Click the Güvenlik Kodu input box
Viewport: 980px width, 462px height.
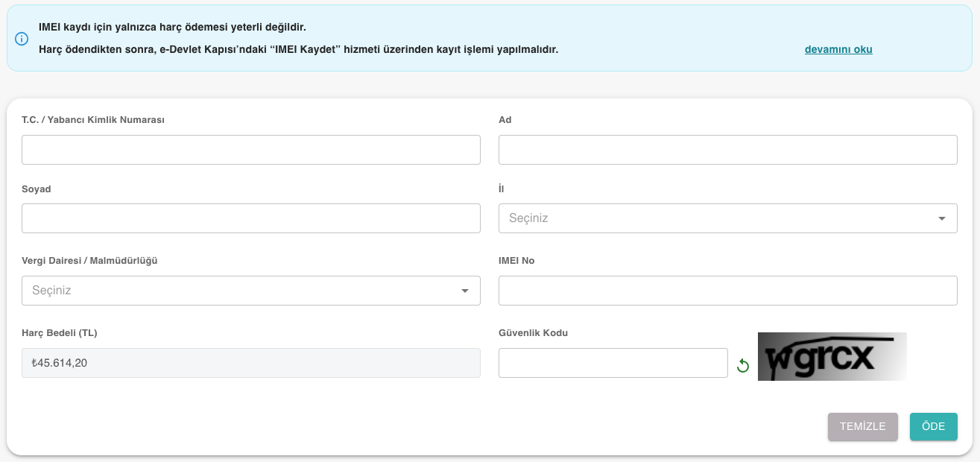(613, 363)
